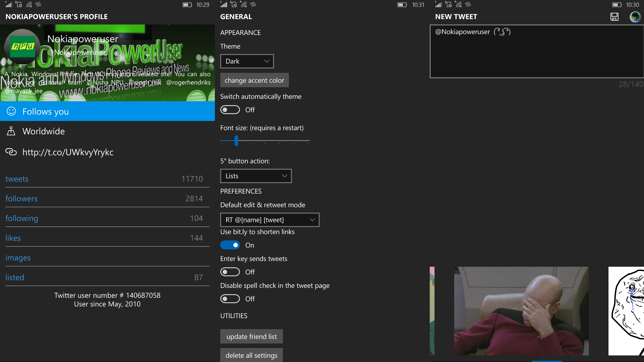
Task: Click the save draft floppy icon
Action: 614,17
